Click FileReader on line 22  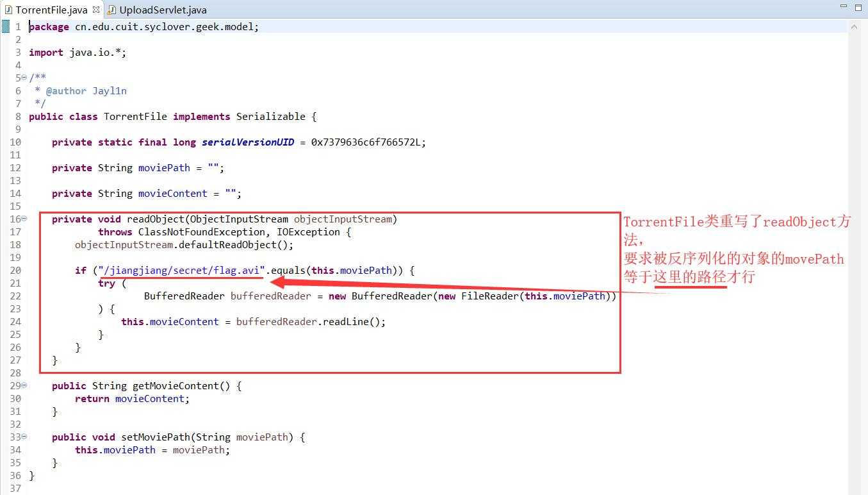click(490, 296)
